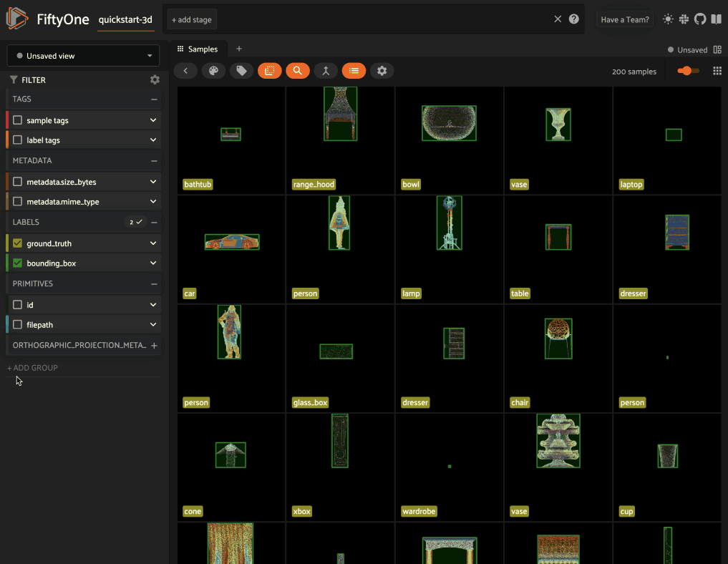Expand the ground_truth filter chevron
The height and width of the screenshot is (564, 728).
point(153,243)
